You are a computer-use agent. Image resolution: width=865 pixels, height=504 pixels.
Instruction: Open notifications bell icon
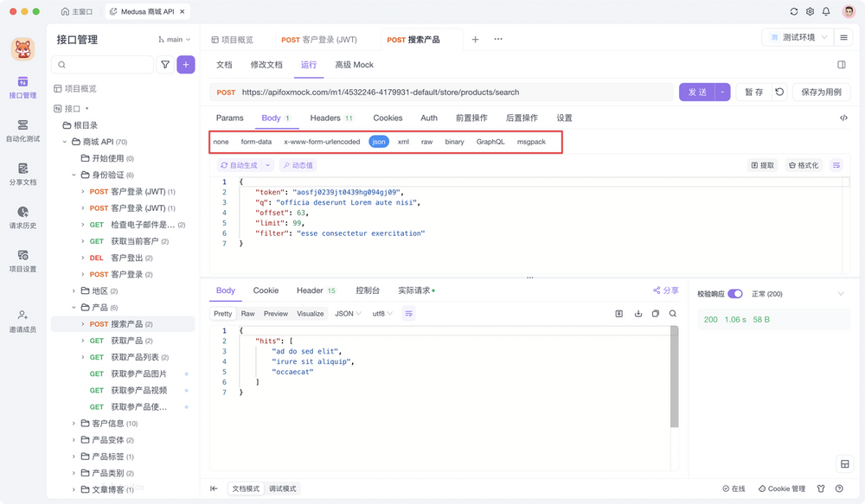[826, 11]
